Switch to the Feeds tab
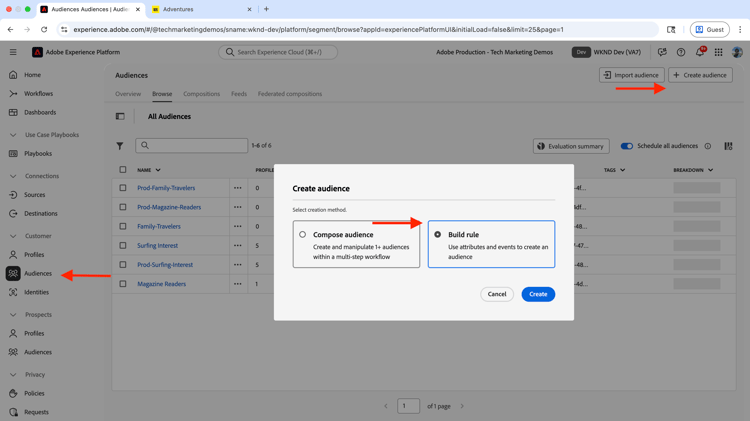The image size is (750, 421). 239,94
